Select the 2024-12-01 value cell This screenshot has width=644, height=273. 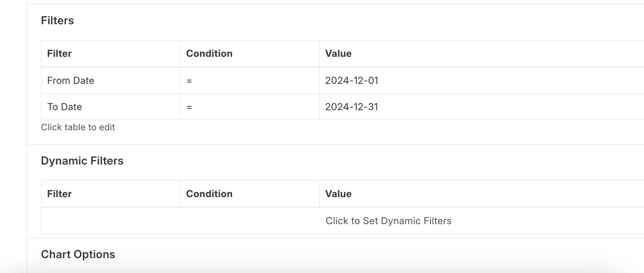351,80
